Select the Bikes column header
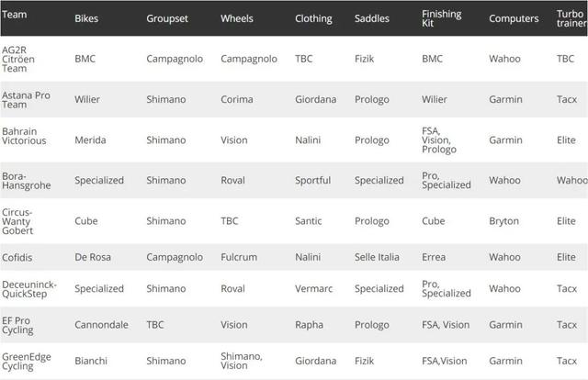 88,18
